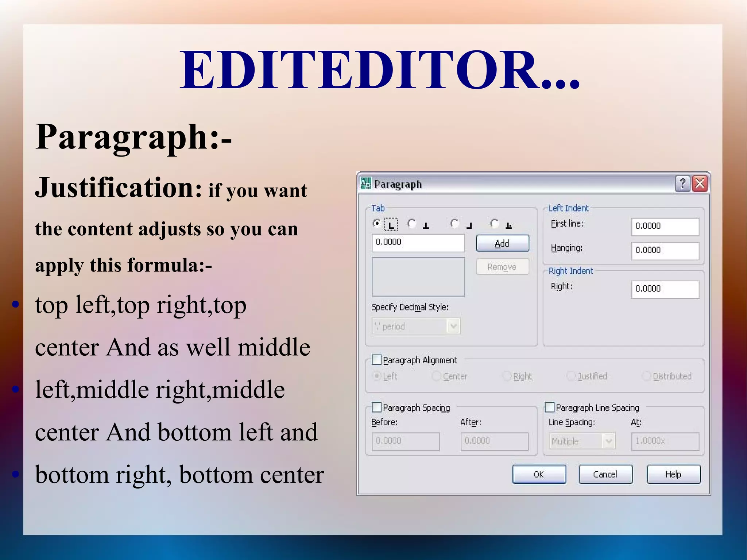Screen dimensions: 747x560
Task: Select the center tab stop radio button
Action: (x=412, y=223)
